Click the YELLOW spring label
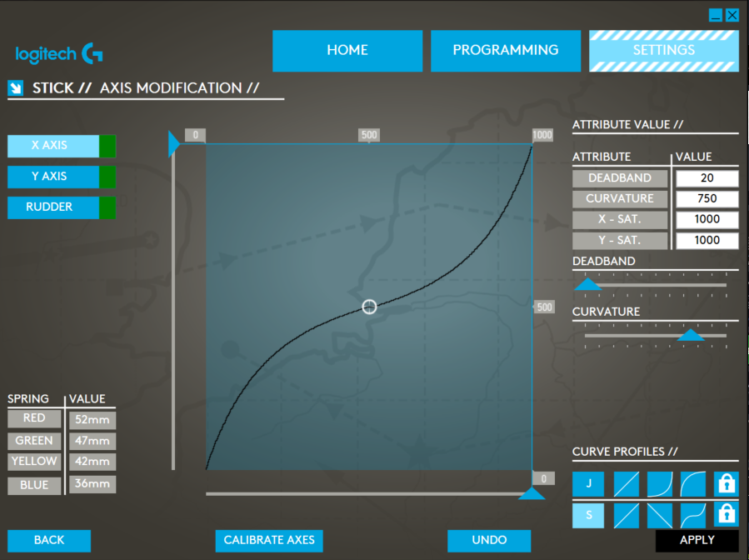Screen dimensions: 749x560 pyautogui.click(x=34, y=462)
